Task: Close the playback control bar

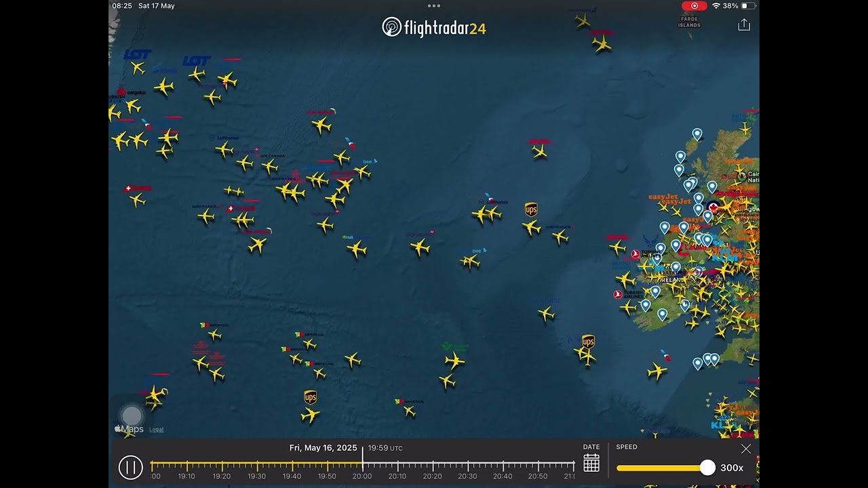Action: click(x=746, y=449)
